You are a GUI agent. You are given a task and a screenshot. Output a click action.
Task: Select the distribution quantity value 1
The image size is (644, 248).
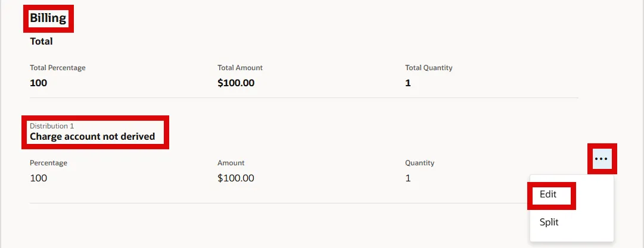[x=408, y=178]
